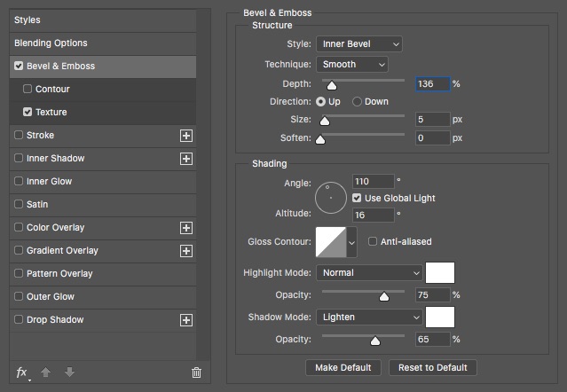The width and height of the screenshot is (567, 392).
Task: Select Blending Options in the styles list
Action: (51, 43)
